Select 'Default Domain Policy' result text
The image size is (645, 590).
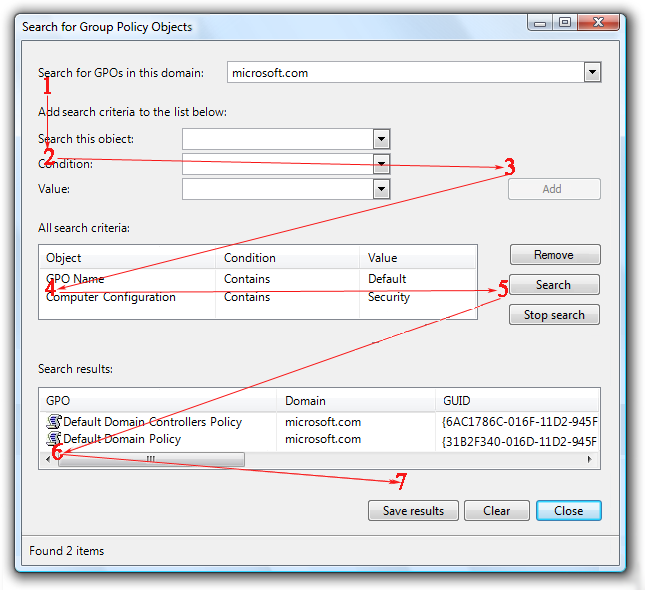122,439
